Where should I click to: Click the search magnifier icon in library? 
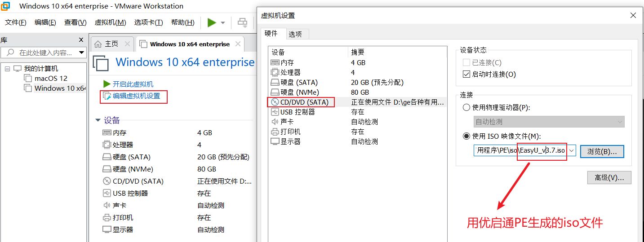(10, 53)
